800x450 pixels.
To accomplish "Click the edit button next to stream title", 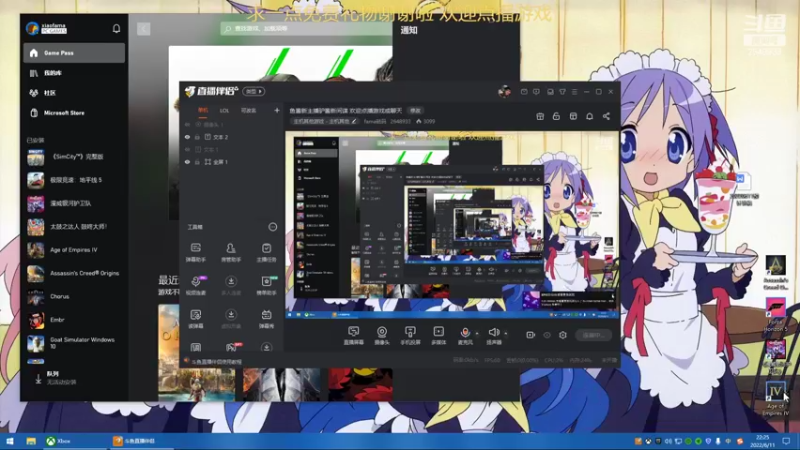I will coord(415,110).
